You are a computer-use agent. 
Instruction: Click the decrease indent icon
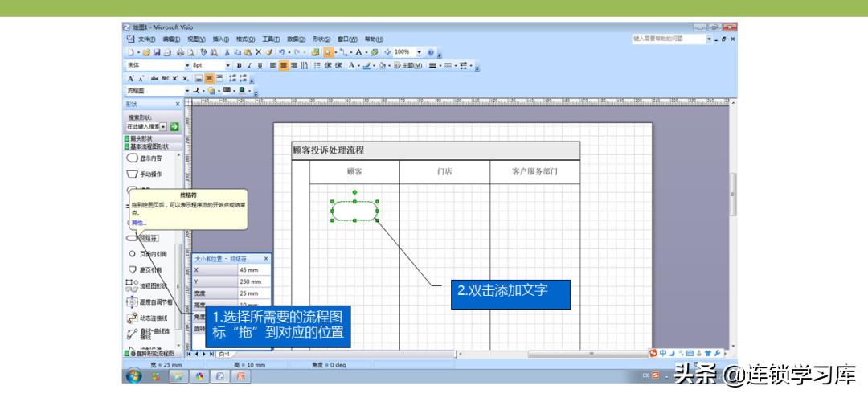tap(328, 65)
